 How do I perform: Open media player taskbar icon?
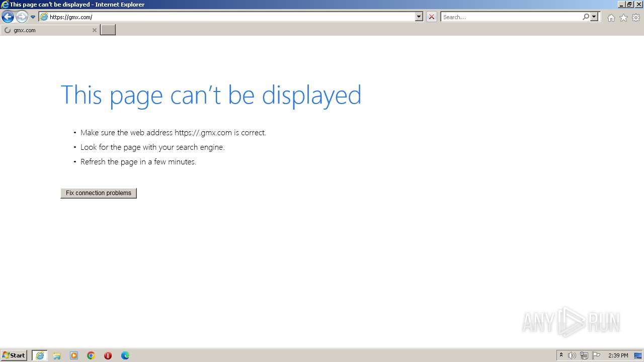click(x=74, y=355)
